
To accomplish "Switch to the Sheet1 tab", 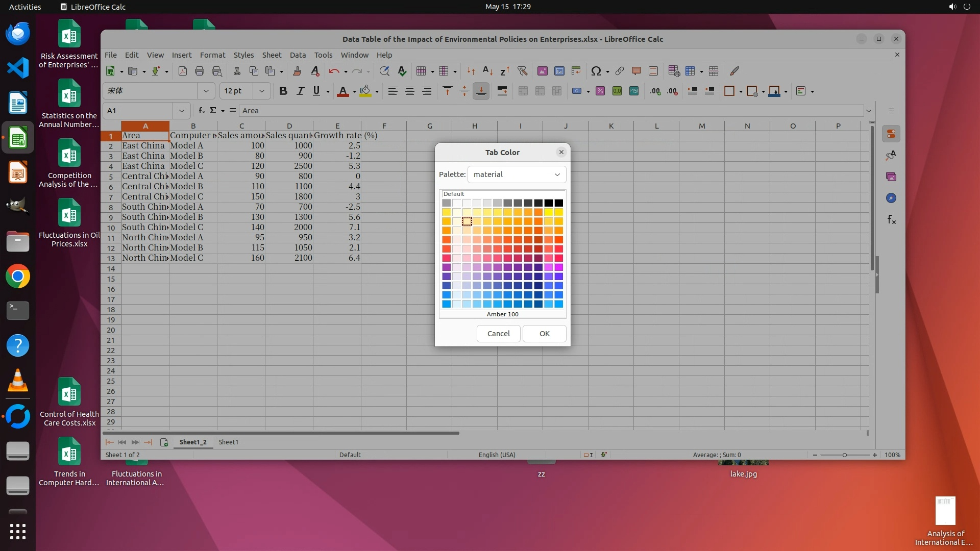I will [228, 442].
